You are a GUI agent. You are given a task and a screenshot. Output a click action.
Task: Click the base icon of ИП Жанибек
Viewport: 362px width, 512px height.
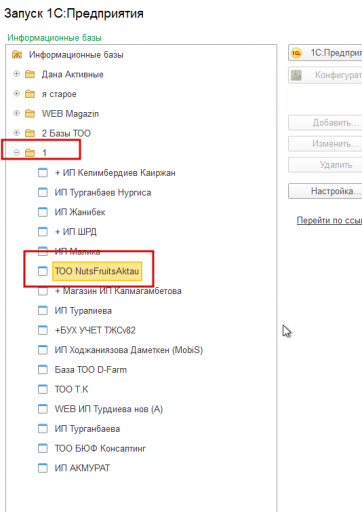coord(43,212)
